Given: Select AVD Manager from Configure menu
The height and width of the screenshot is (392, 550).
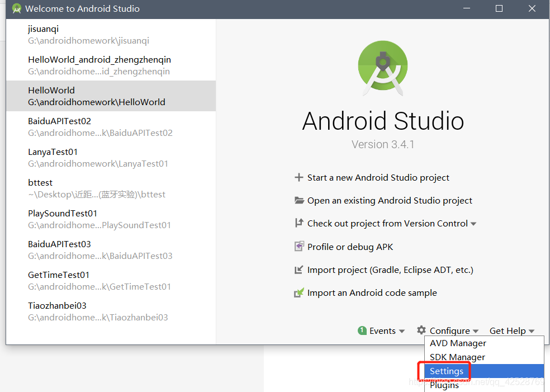Looking at the screenshot, I should click(x=484, y=343).
